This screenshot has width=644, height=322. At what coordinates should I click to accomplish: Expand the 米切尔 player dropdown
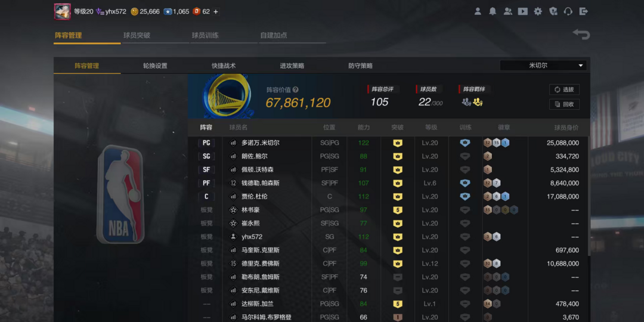(x=581, y=66)
